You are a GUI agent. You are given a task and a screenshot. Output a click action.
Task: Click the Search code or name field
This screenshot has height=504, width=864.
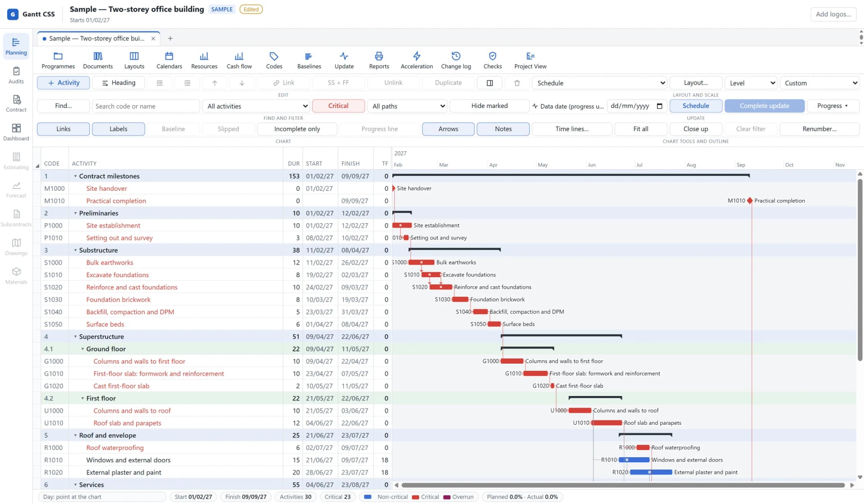tap(146, 106)
